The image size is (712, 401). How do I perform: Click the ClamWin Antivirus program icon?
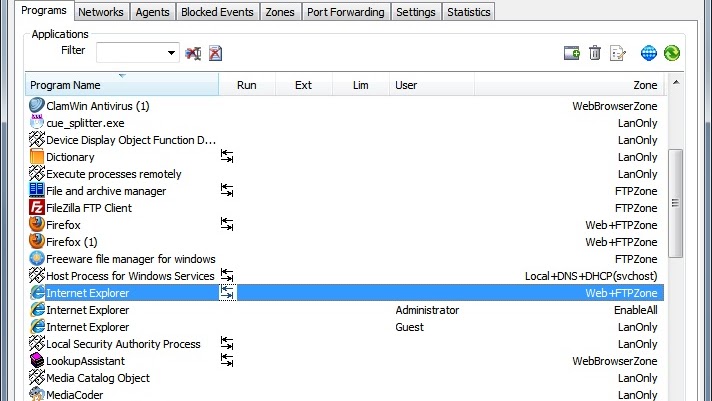tap(37, 105)
